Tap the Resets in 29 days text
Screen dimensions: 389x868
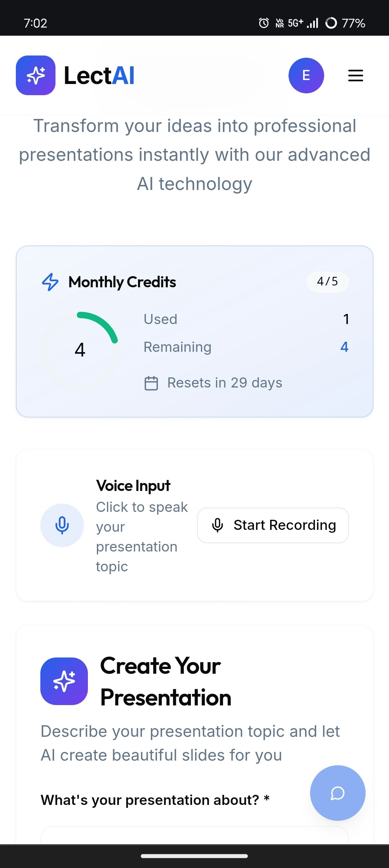click(225, 383)
